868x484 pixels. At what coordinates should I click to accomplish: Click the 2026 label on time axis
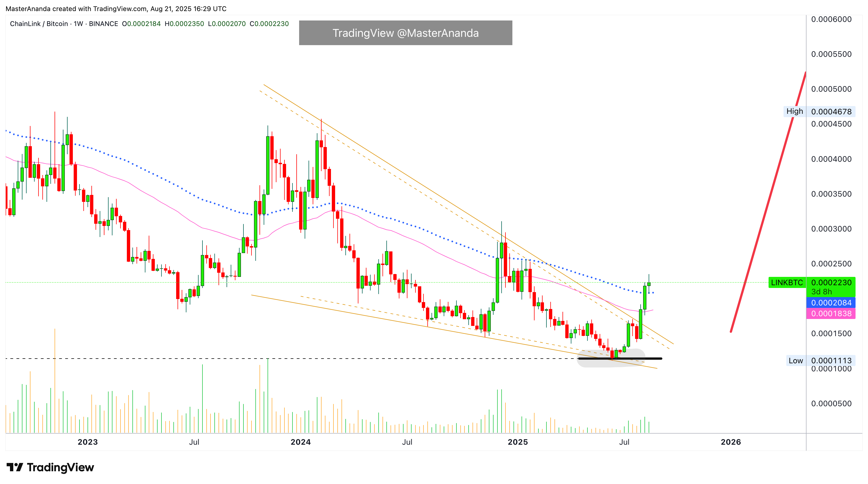(x=731, y=442)
